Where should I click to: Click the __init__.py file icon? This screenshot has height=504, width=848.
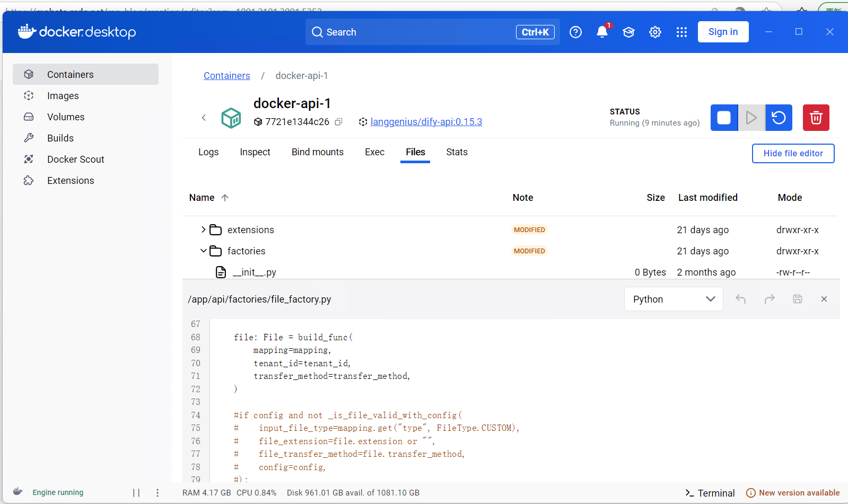pos(221,272)
